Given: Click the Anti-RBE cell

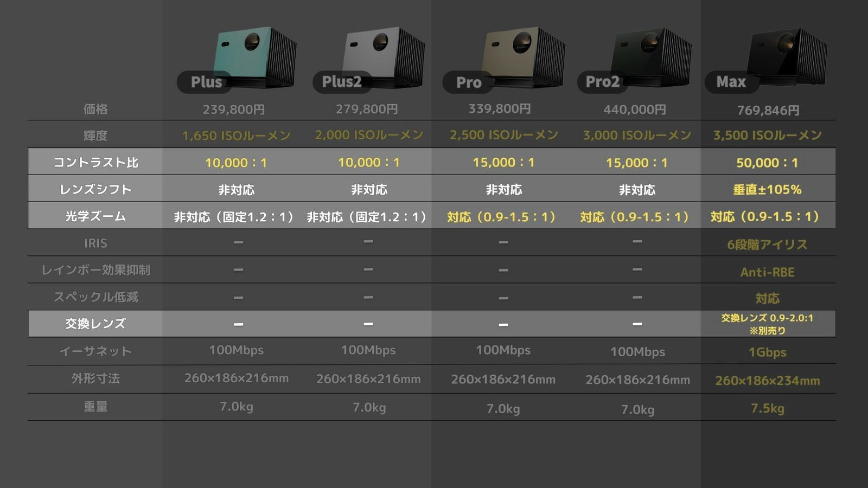Looking at the screenshot, I should (767, 272).
